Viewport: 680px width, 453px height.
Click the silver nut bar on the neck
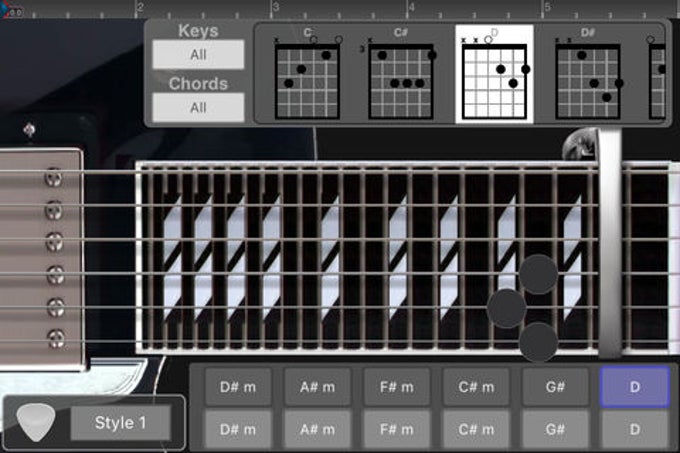tap(609, 243)
